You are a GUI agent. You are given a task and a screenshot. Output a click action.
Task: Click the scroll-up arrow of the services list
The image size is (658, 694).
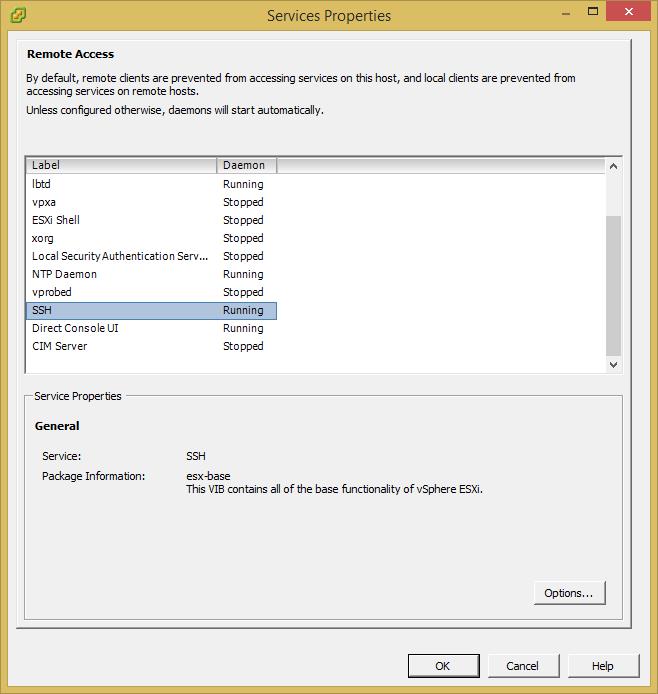pyautogui.click(x=613, y=166)
